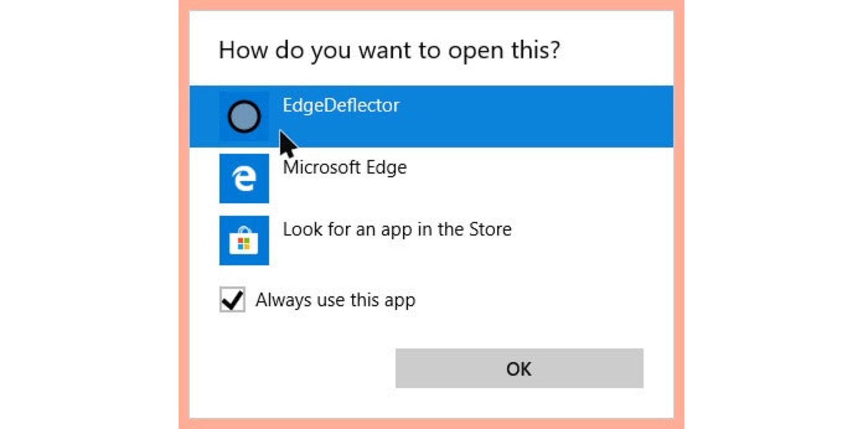This screenshot has width=868, height=429.
Task: Choose the Microsoft Edge app name text
Action: 344,167
